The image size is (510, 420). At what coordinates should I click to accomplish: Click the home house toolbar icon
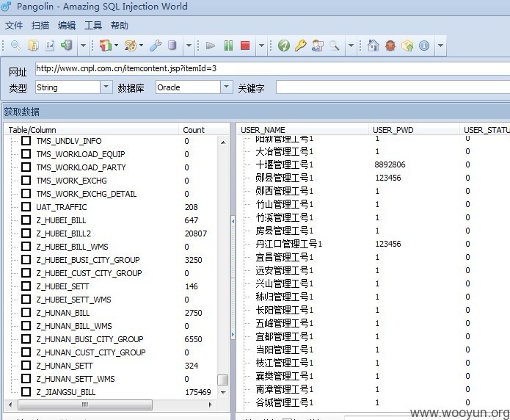point(373,46)
